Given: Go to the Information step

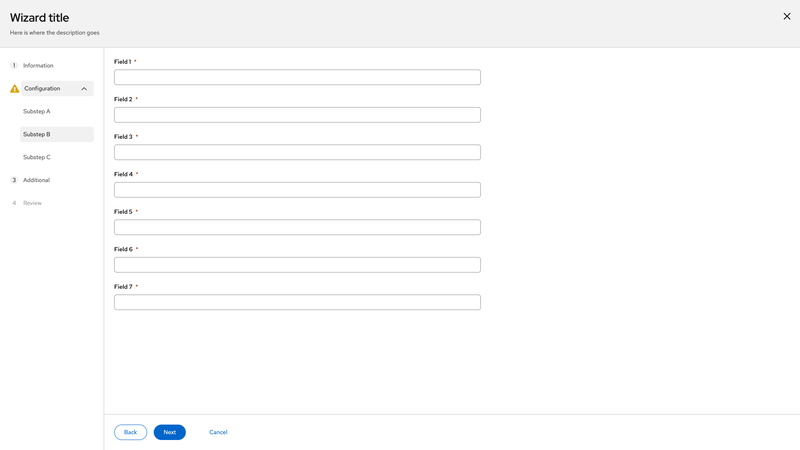Looking at the screenshot, I should coord(38,66).
